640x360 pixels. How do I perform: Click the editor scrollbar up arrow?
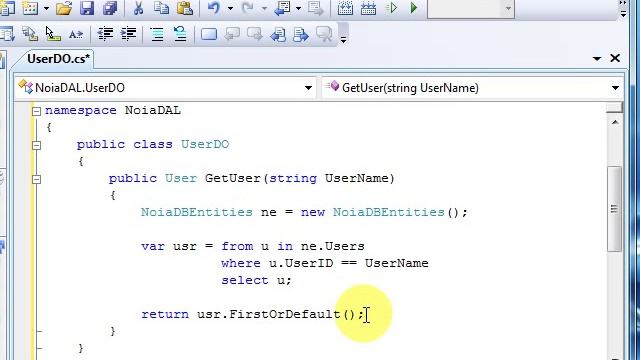coord(615,122)
